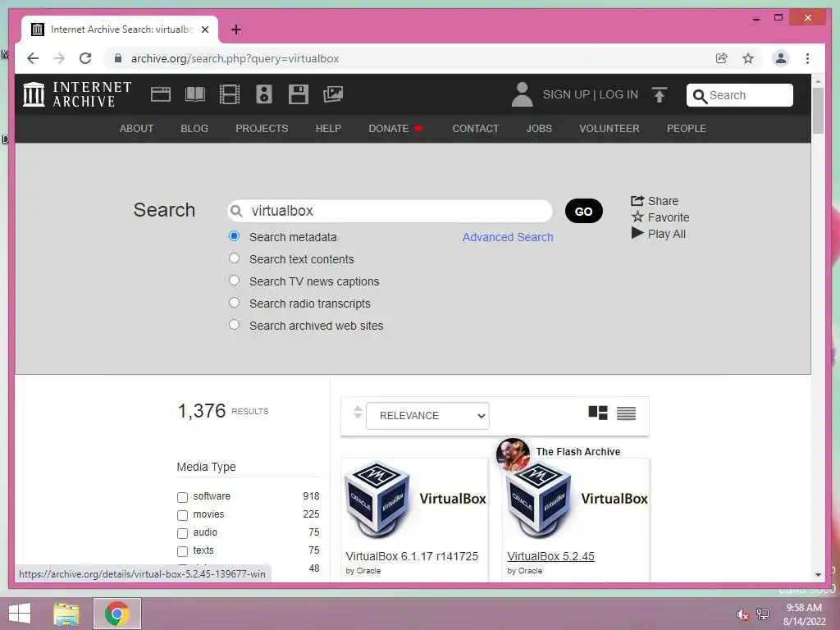840x630 pixels.
Task: Check the texts media type filter
Action: (x=182, y=551)
